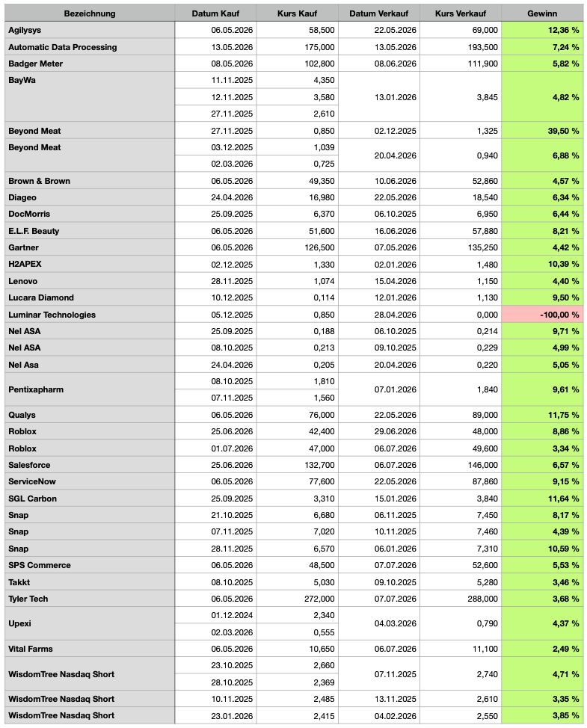587x728 pixels.
Task: Click the BayWa name cell
Action: tap(90, 96)
